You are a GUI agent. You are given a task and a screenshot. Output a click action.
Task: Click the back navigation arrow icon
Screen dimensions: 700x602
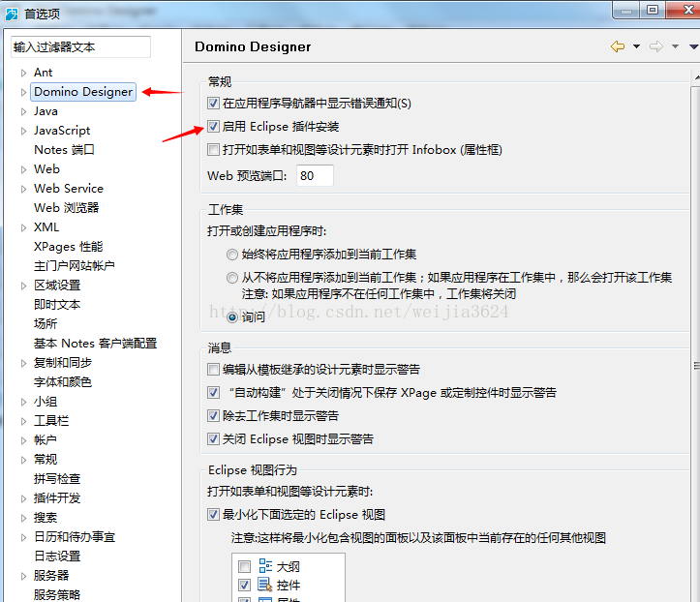click(x=618, y=46)
